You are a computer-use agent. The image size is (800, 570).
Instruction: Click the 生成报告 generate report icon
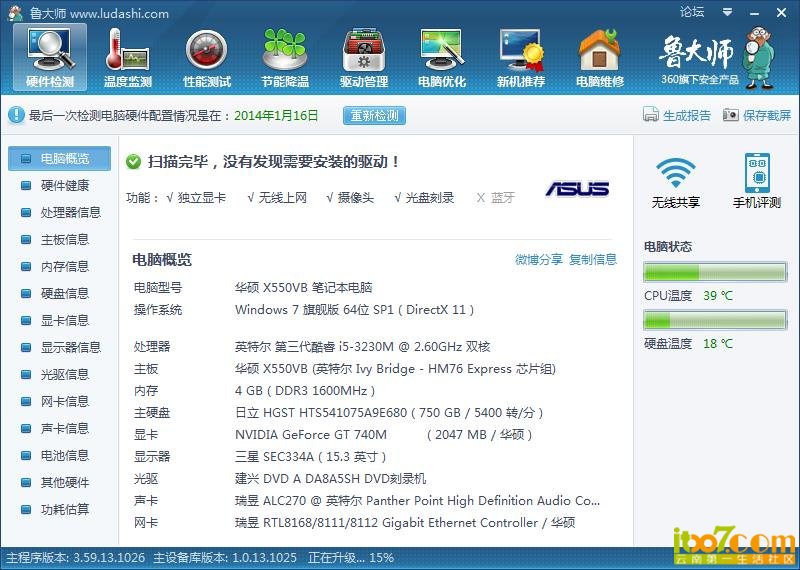[651, 114]
